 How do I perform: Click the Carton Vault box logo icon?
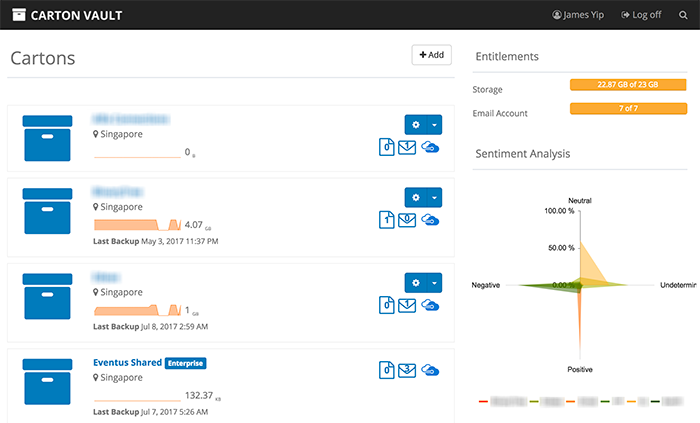19,15
